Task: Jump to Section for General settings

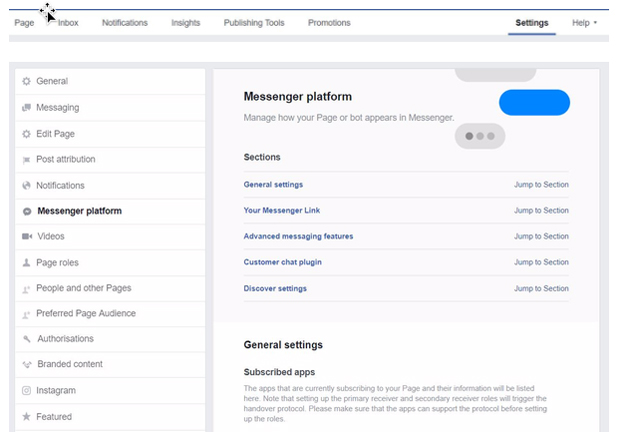Action: [x=541, y=185]
